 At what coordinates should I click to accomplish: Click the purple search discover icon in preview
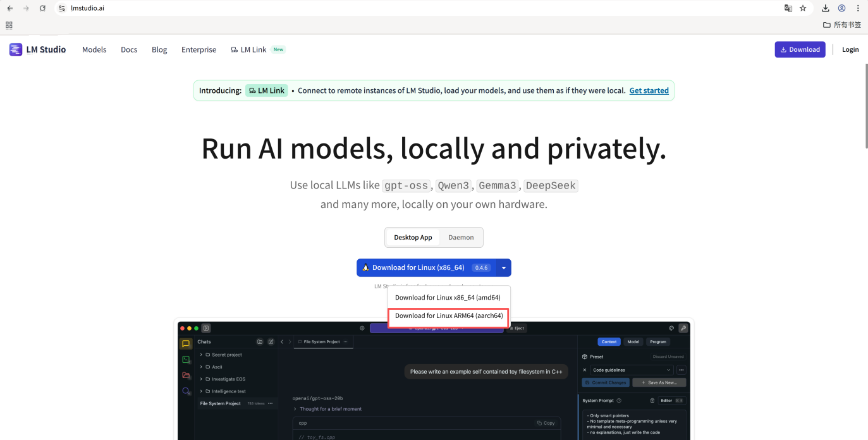[x=186, y=391]
